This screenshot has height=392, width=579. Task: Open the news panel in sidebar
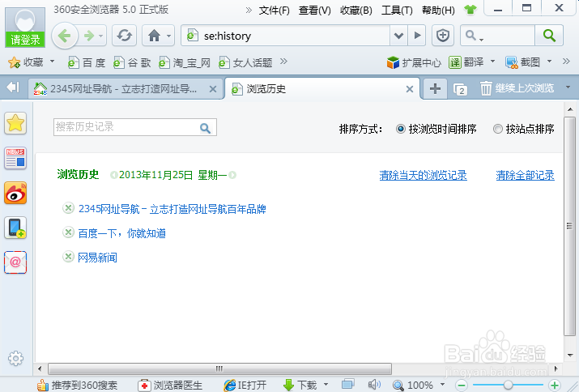(15, 158)
